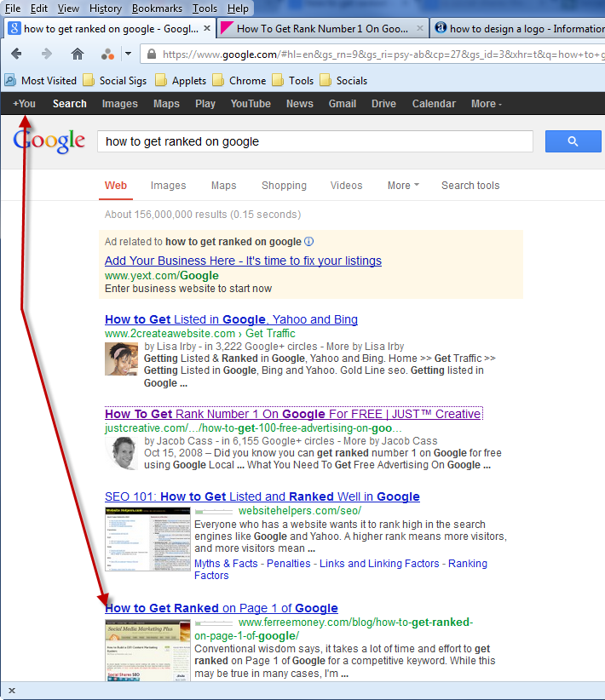Click More by Lisa Irby link
Viewport: 605px width, 700px height.
click(x=365, y=347)
